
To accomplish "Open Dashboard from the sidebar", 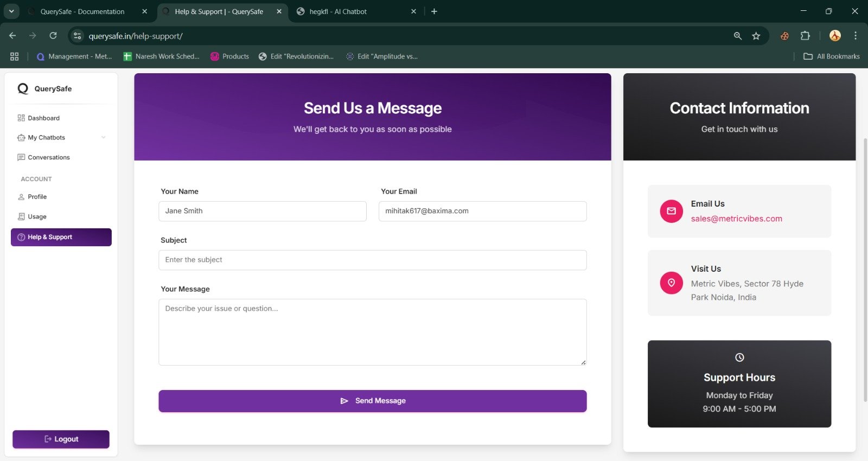I will click(x=43, y=118).
